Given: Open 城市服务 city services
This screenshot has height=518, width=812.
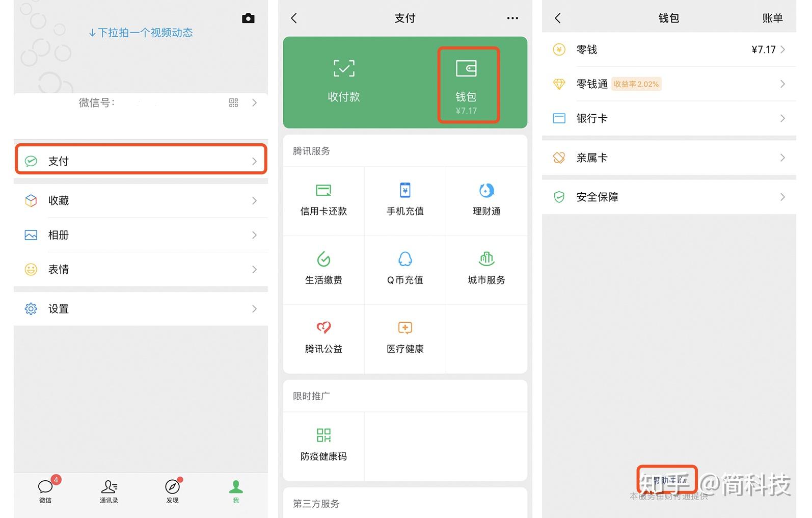Looking at the screenshot, I should (x=486, y=270).
